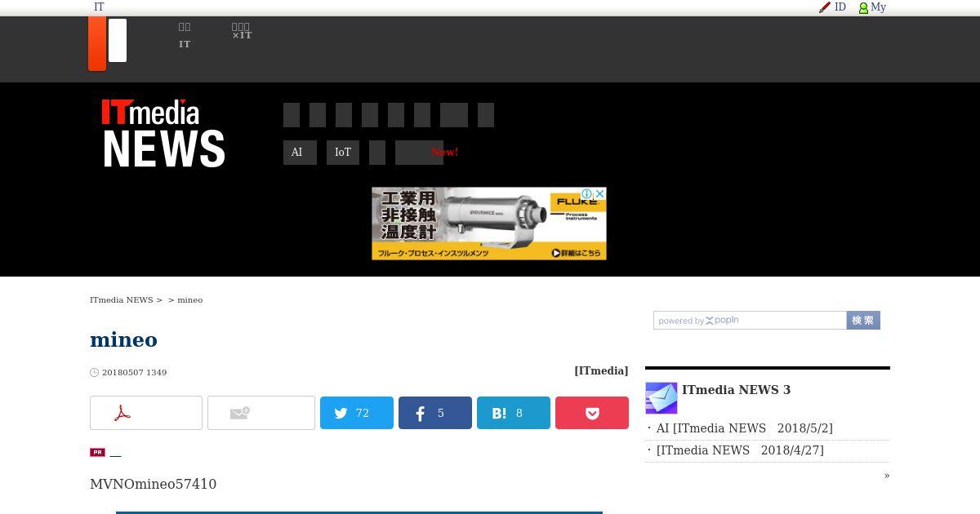Close the Fluke ad with X

pyautogui.click(x=599, y=194)
